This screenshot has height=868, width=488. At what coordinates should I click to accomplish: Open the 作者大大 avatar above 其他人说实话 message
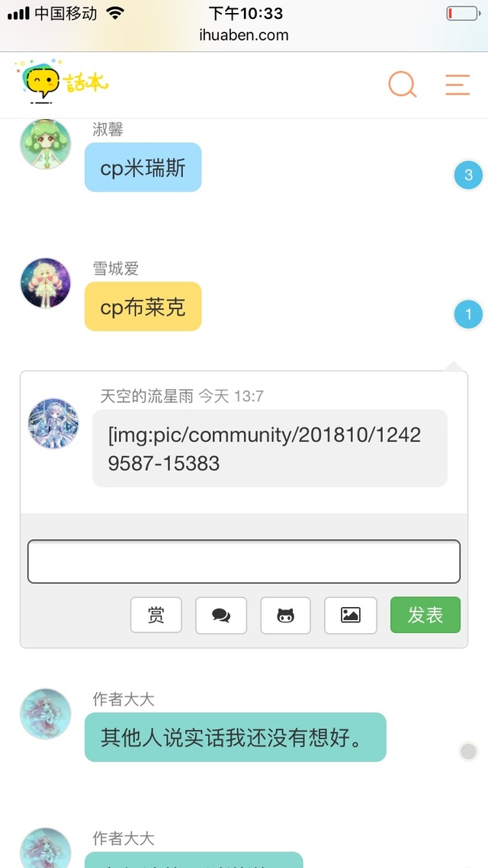(x=46, y=714)
